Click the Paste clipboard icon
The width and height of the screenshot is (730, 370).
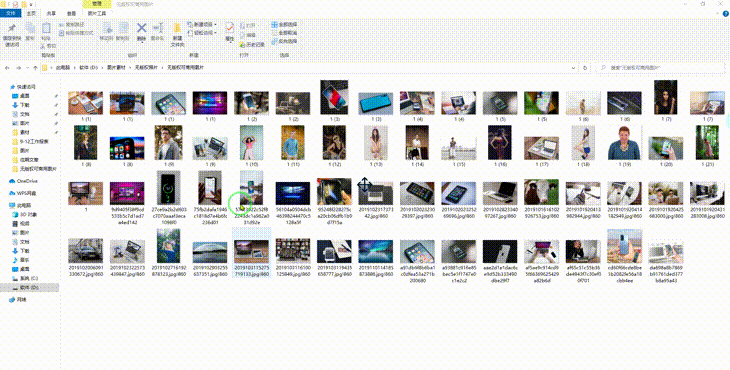pyautogui.click(x=46, y=29)
